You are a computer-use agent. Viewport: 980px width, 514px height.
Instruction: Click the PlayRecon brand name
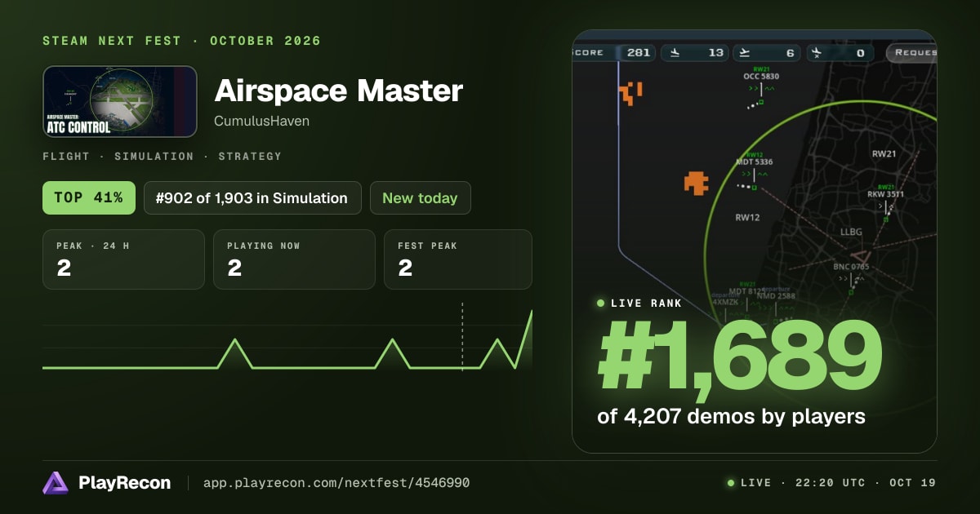click(125, 483)
